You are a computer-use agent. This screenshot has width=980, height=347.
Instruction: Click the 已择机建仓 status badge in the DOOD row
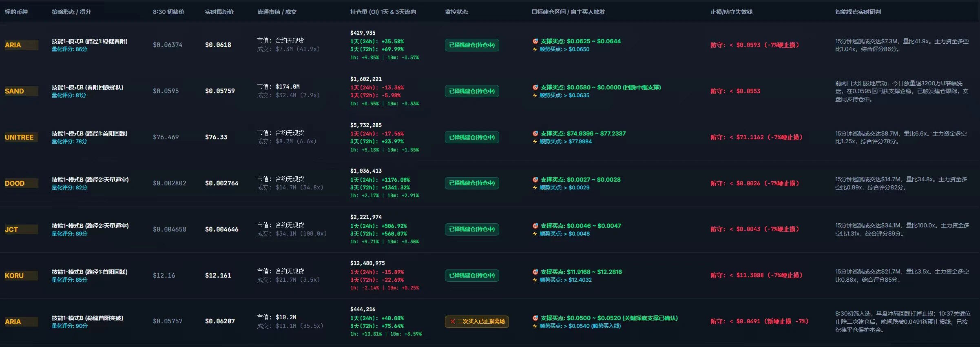click(472, 183)
